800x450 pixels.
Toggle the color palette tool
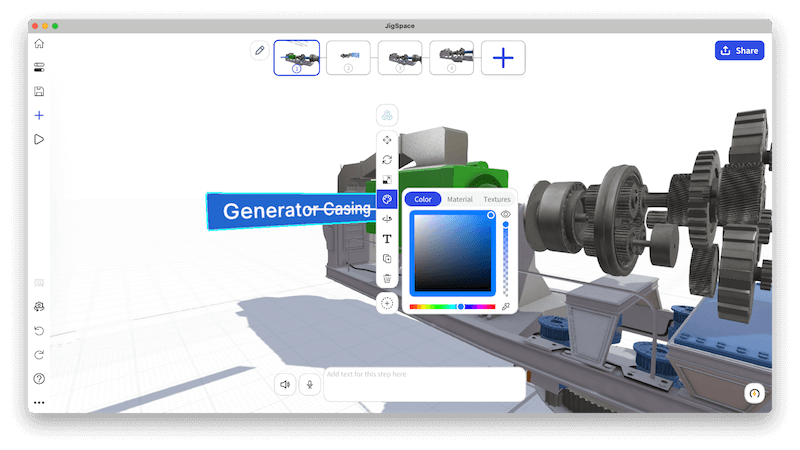click(387, 199)
